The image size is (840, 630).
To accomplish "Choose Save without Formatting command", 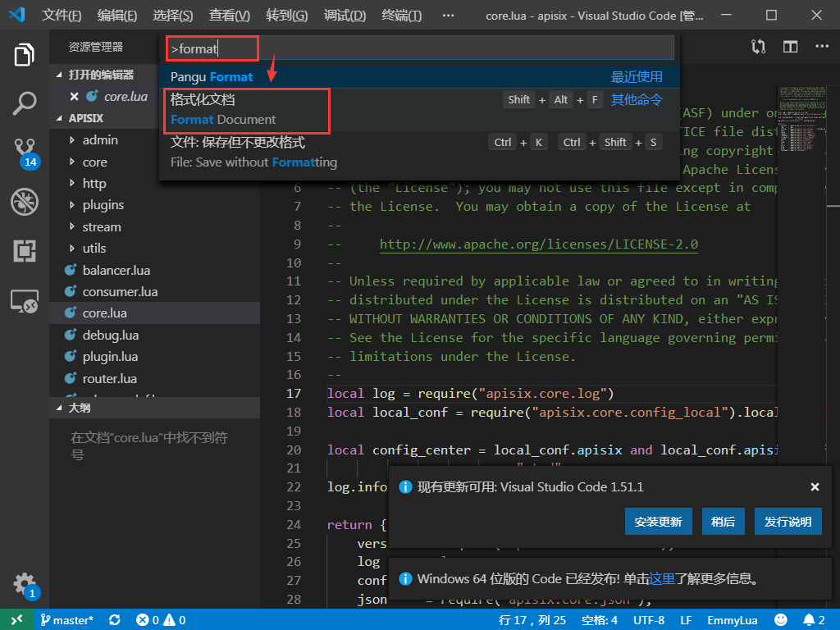I will (419, 152).
